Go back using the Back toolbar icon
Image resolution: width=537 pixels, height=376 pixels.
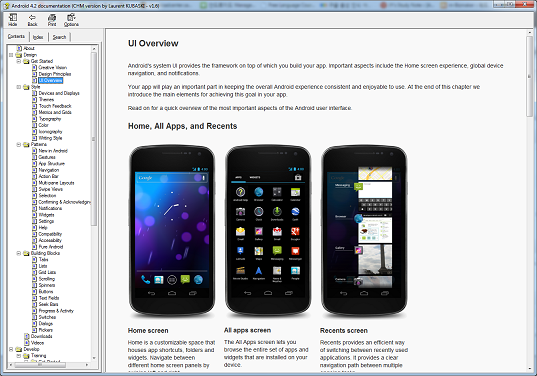pos(32,20)
